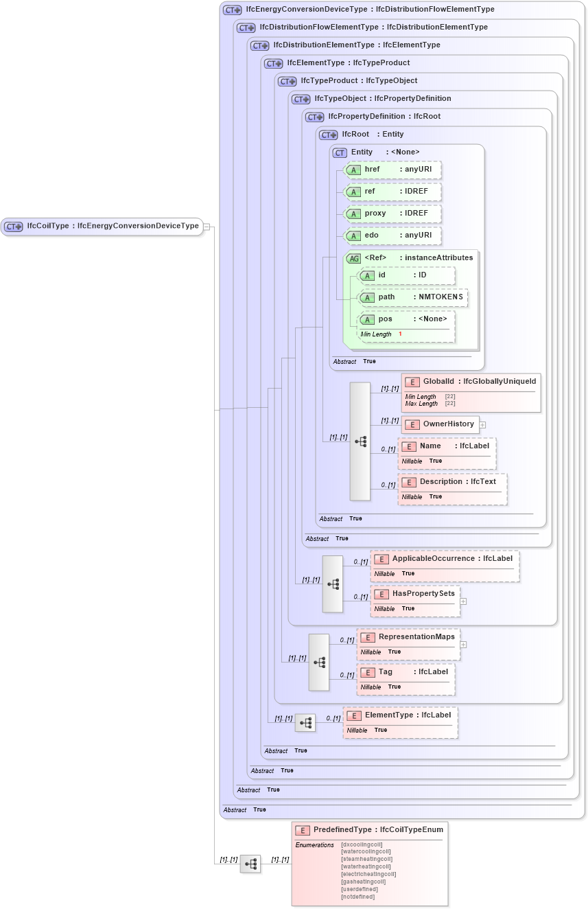The image size is (588, 909).
Task: Expand HasPropertySets via the plus box
Action: [x=463, y=601]
